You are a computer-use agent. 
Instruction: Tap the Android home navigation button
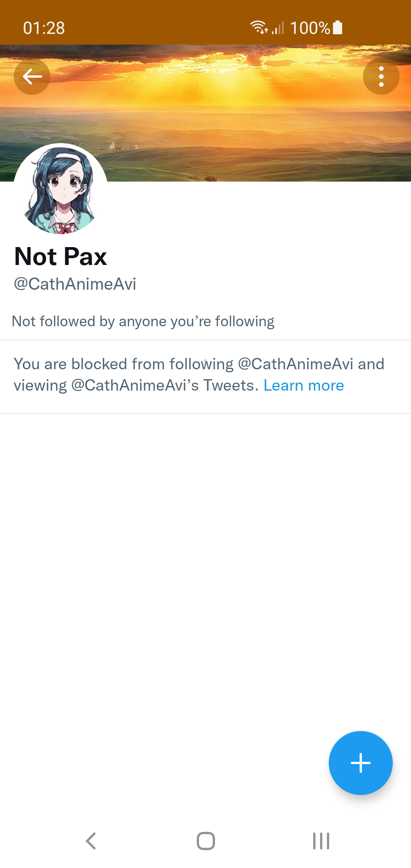click(x=206, y=841)
